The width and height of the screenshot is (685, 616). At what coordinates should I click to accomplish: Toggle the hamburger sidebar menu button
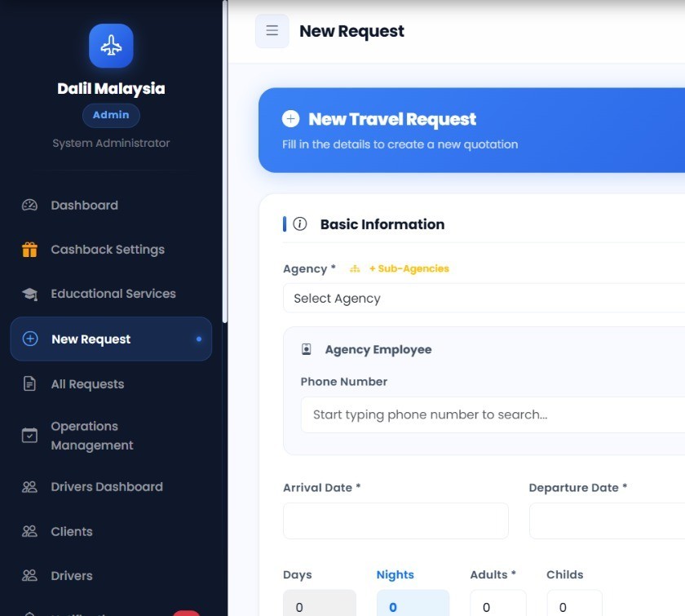pyautogui.click(x=272, y=31)
